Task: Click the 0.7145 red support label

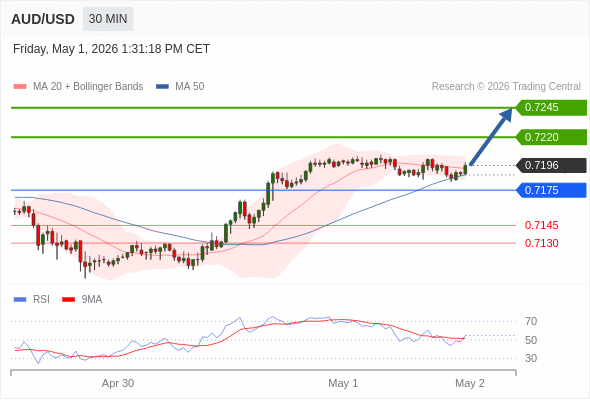Action: coord(541,225)
